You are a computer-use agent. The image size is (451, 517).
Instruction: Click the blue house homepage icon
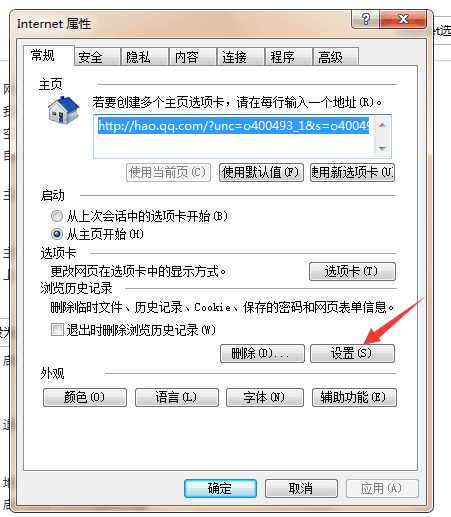[x=63, y=110]
